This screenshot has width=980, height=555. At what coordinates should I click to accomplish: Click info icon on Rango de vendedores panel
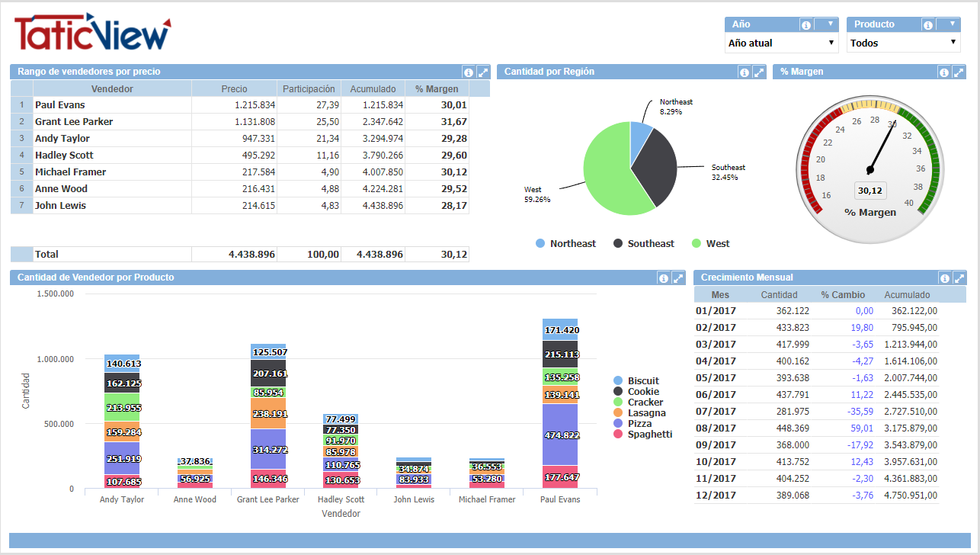pyautogui.click(x=469, y=72)
